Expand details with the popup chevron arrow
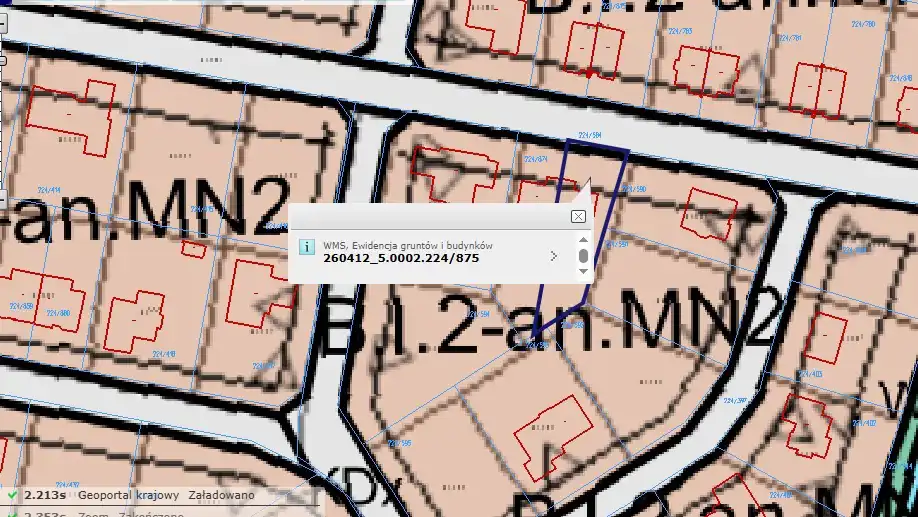918x517 pixels. coord(553,256)
